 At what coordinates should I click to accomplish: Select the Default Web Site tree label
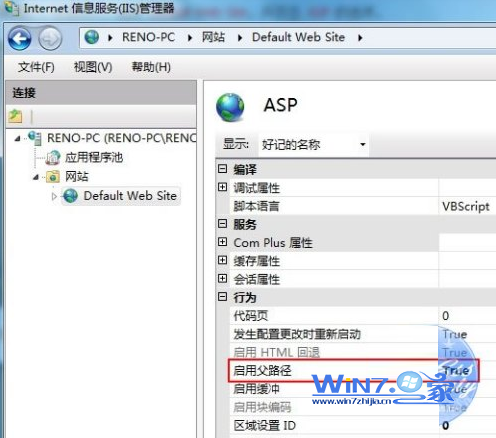(x=130, y=196)
